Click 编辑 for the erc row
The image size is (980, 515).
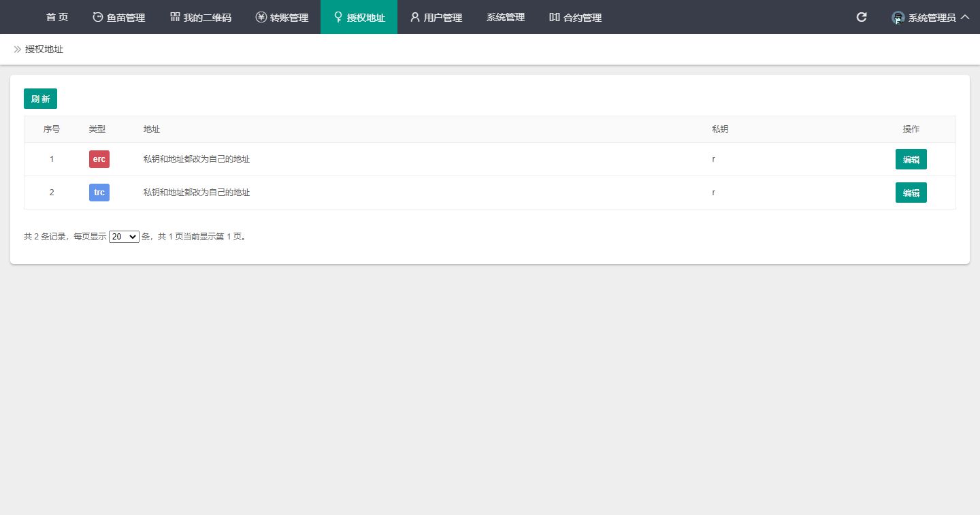[911, 159]
